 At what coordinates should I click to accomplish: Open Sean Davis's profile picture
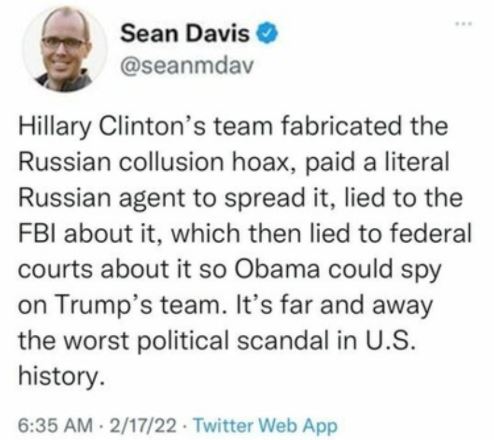point(65,49)
